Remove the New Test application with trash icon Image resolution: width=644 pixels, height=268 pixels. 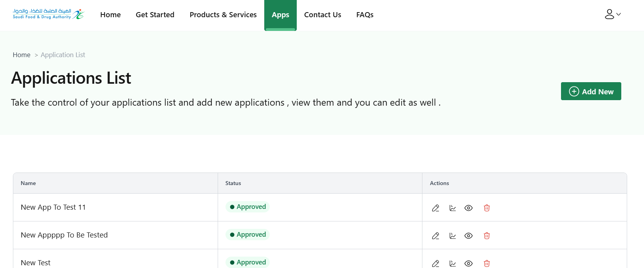pos(487,263)
